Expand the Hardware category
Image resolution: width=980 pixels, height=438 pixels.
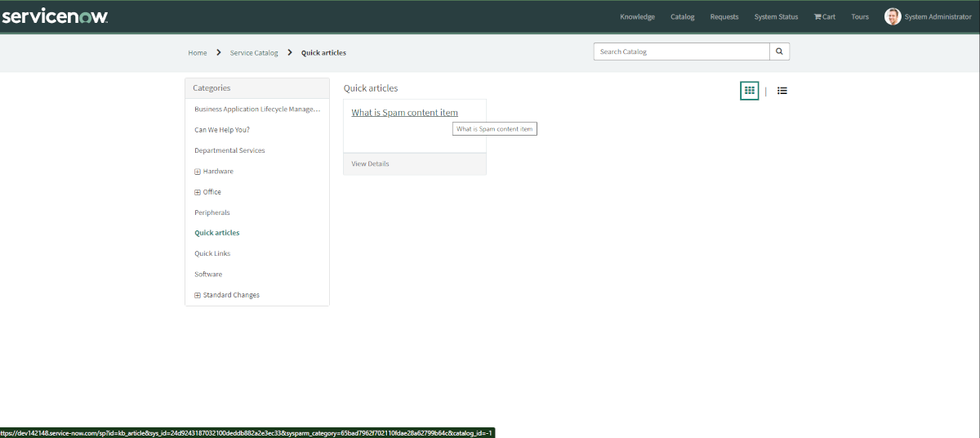[198, 172]
